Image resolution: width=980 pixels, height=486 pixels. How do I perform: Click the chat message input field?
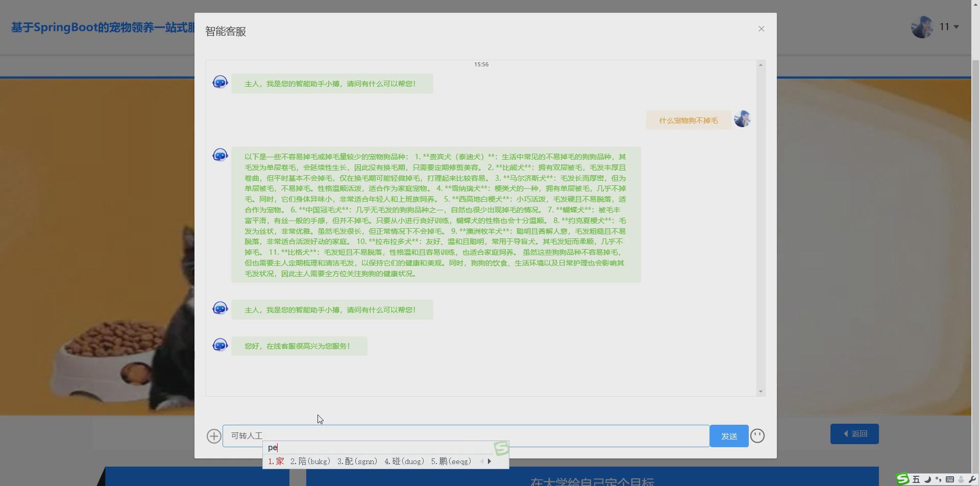[x=466, y=436]
